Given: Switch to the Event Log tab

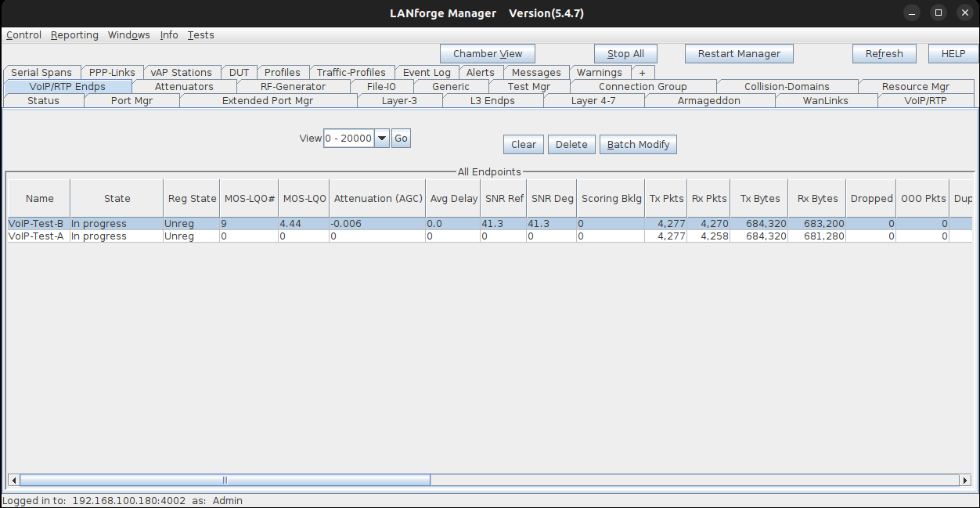Looking at the screenshot, I should click(427, 72).
